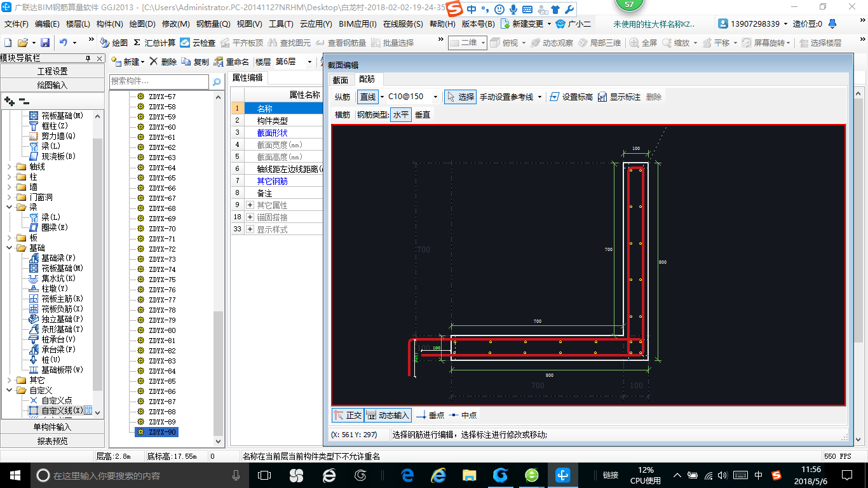Open 绘图 drawing mode
This screenshot has height=488, width=868.
click(x=114, y=43)
